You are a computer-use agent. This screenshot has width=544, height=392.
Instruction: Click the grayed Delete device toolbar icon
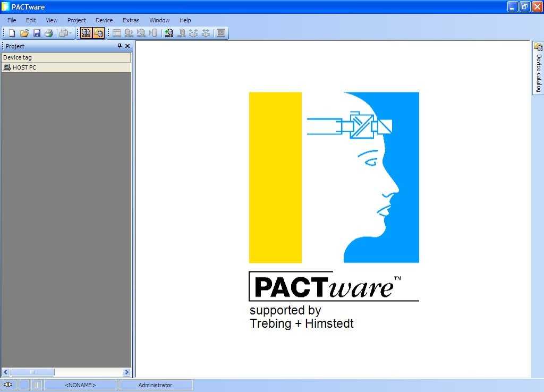click(x=182, y=33)
